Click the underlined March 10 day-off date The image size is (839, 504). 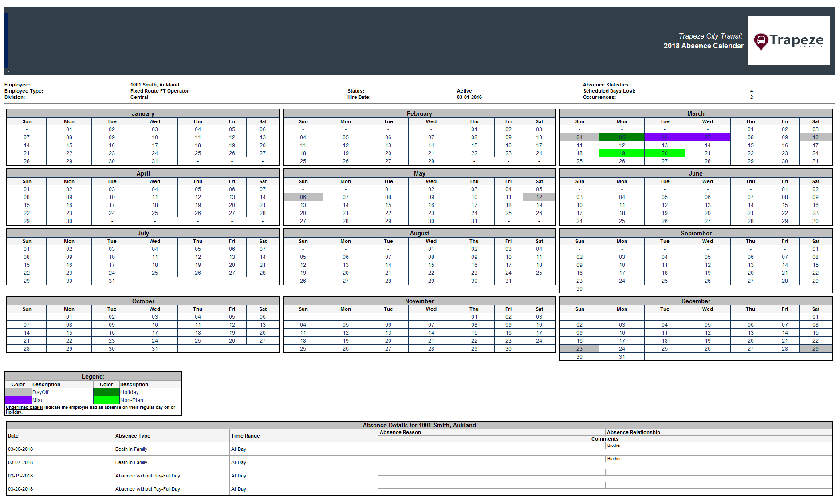(815, 137)
